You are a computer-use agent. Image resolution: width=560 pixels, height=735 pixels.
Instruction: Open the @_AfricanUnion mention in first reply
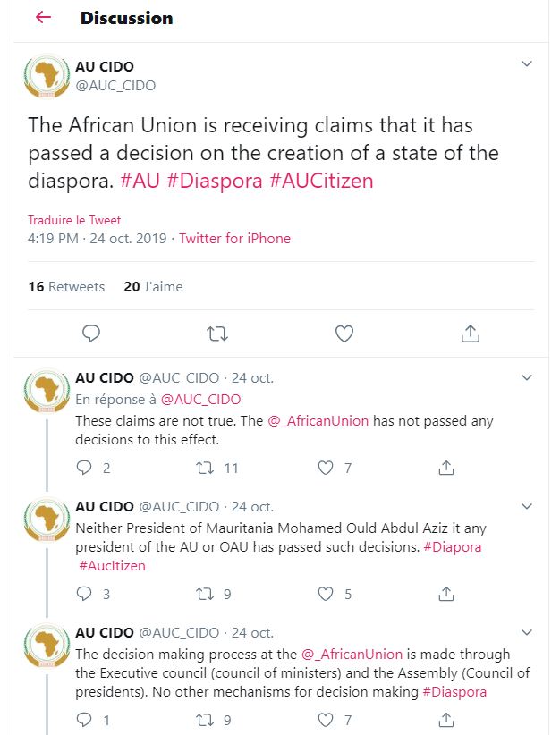pyautogui.click(x=318, y=420)
